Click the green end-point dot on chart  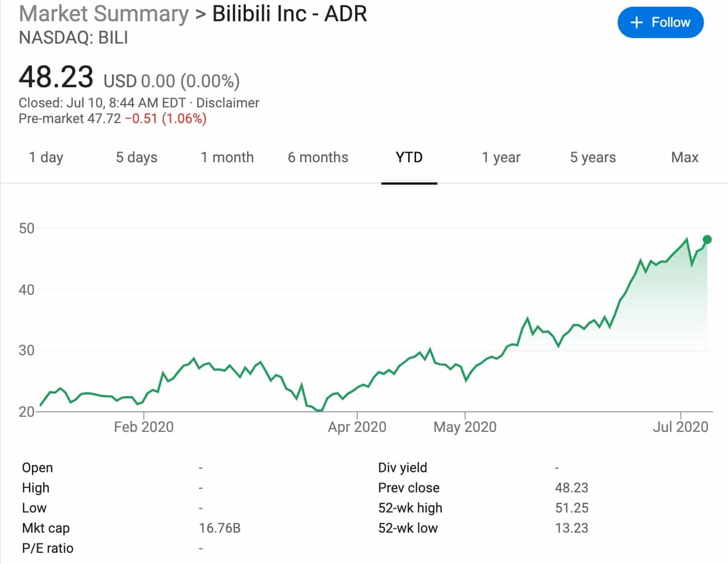coord(707,239)
